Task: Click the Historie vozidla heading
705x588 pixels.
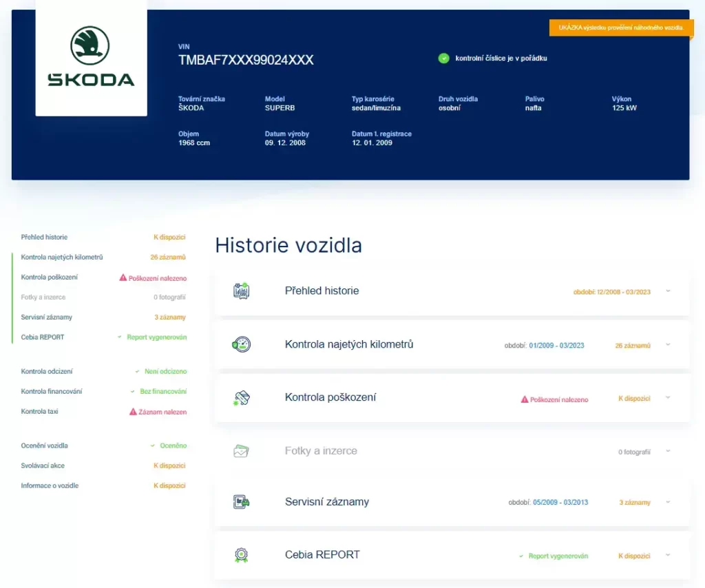Action: click(x=288, y=245)
